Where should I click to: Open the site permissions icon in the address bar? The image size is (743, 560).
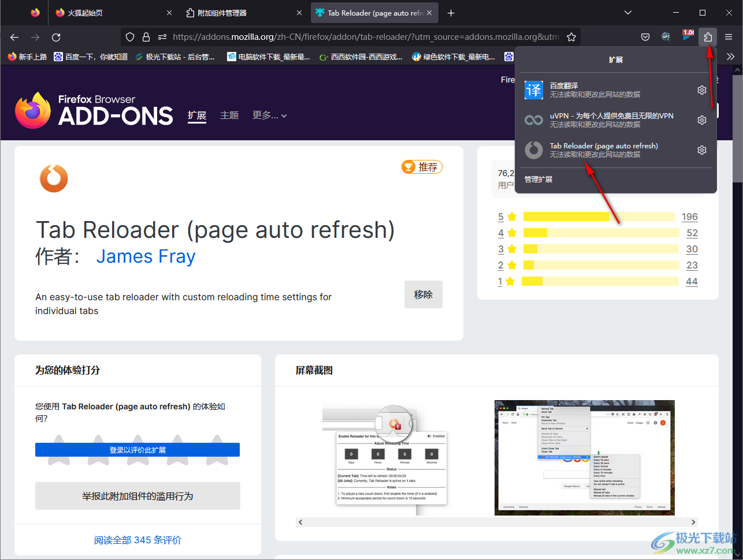[x=162, y=37]
